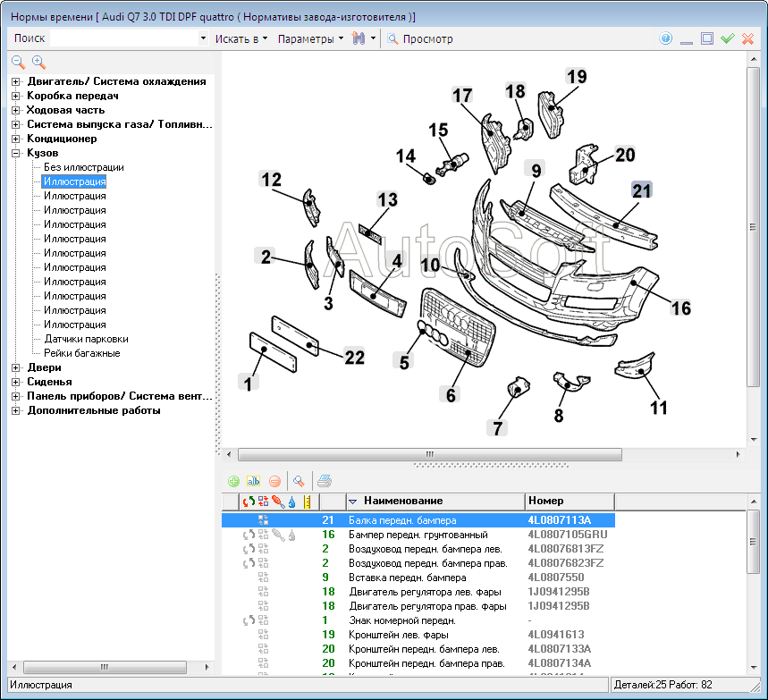The height and width of the screenshot is (700, 768).
Task: Open the dropdown arrow beside the binoculars
Action: tap(373, 38)
